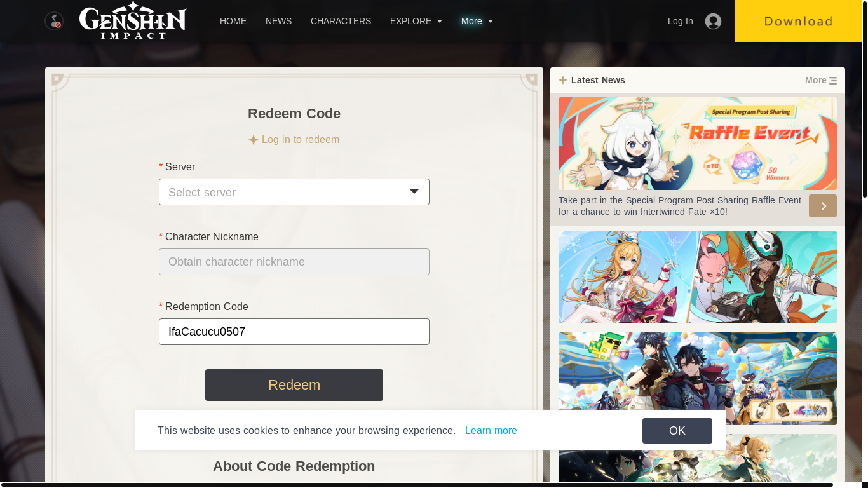Go to next news with arrow button
This screenshot has width=868, height=488.
pos(823,206)
